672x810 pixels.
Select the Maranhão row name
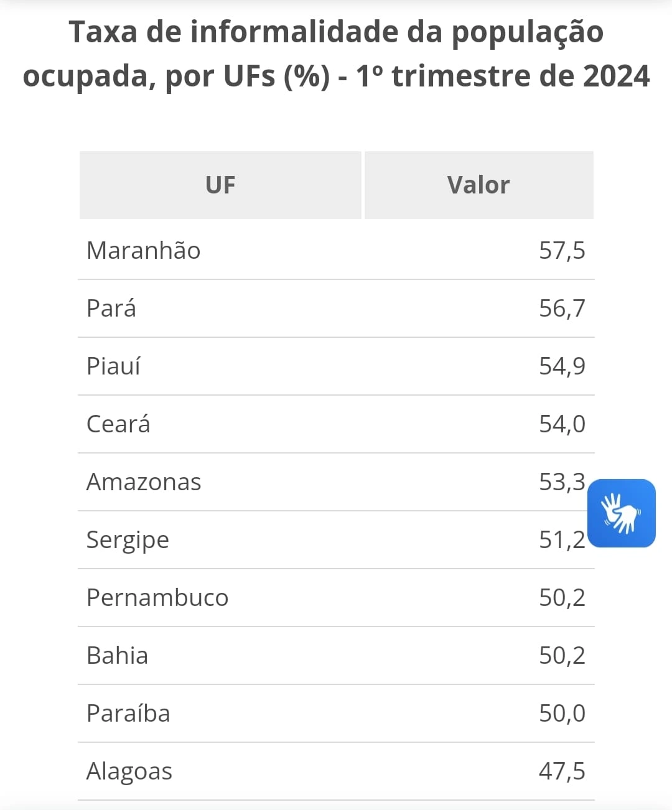pyautogui.click(x=144, y=251)
